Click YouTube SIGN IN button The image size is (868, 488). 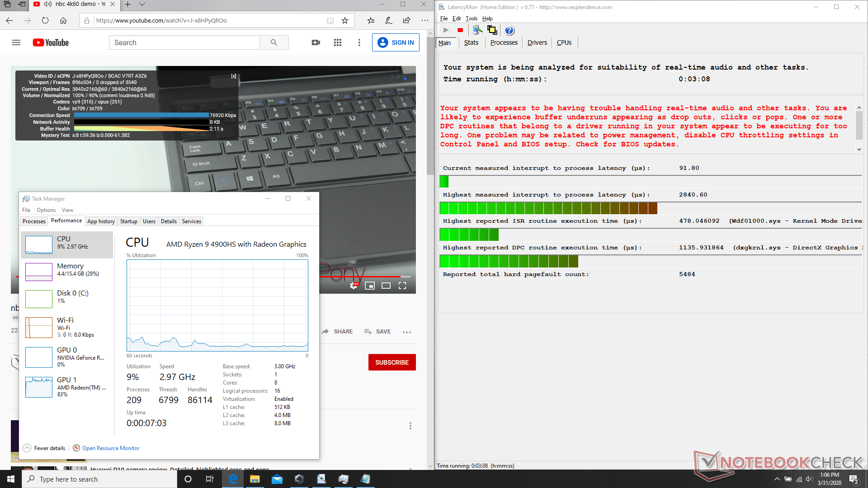coord(396,42)
